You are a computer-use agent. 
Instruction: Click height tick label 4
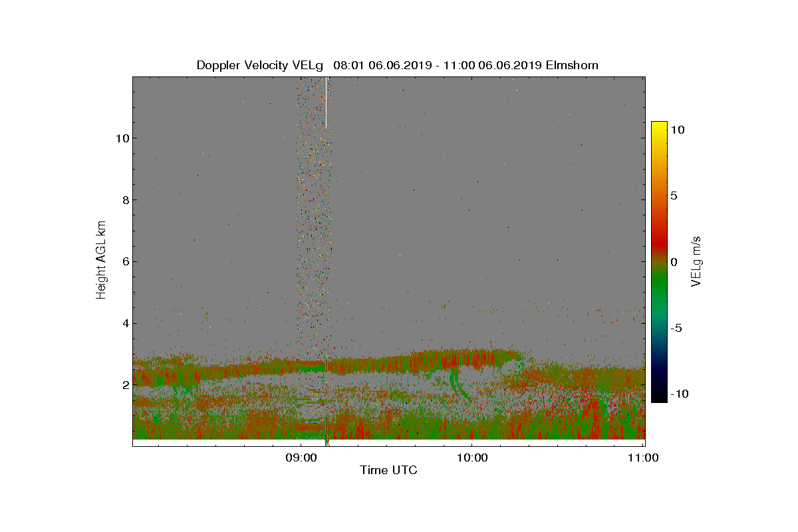pos(124,324)
